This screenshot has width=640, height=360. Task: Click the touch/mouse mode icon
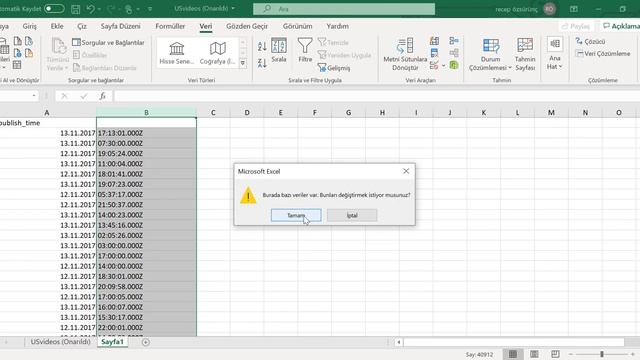tap(129, 9)
